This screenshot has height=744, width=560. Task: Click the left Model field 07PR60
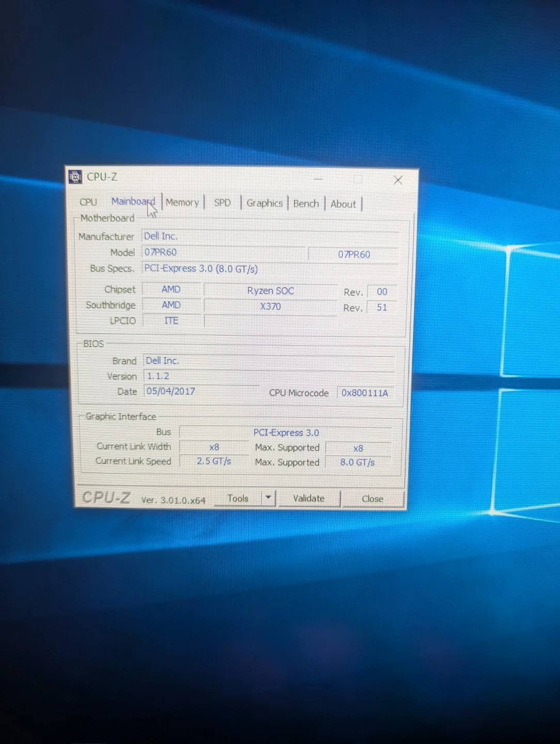pos(224,253)
